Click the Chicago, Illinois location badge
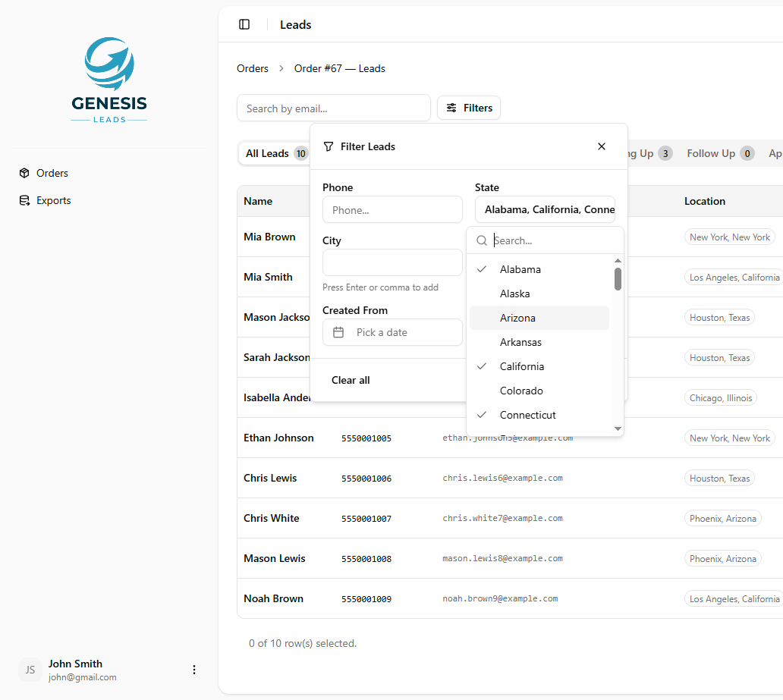783x700 pixels. pyautogui.click(x=721, y=398)
